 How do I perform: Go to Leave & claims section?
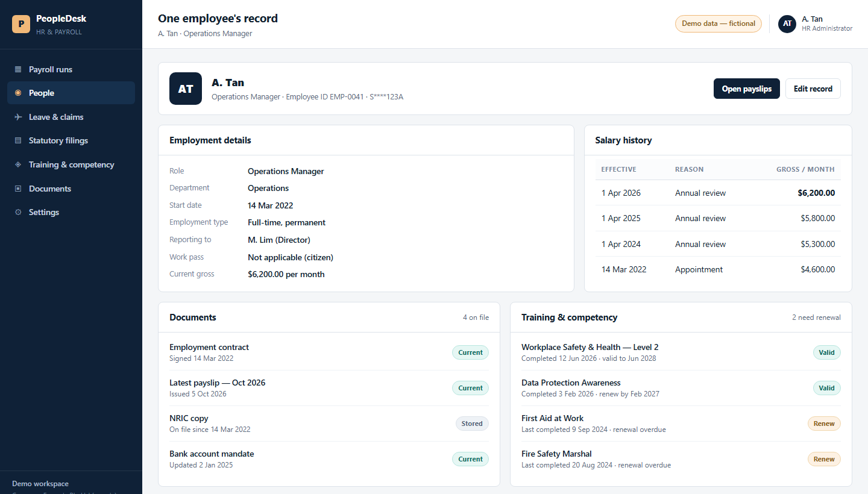pos(71,117)
